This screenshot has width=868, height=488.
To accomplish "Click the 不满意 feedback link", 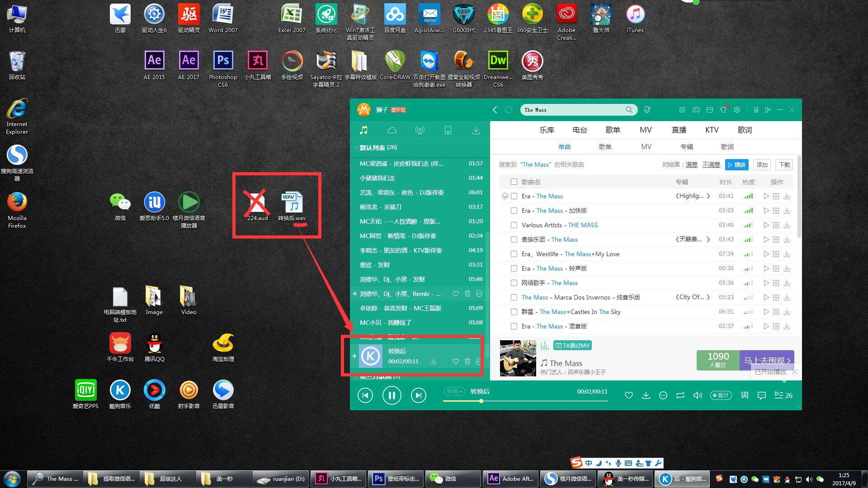I will click(x=711, y=165).
